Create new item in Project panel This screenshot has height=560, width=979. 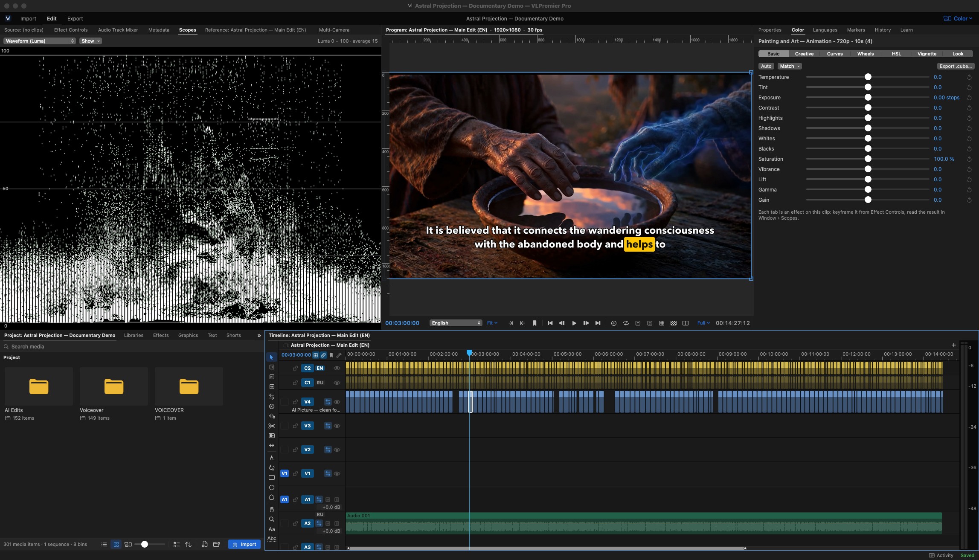tap(204, 544)
